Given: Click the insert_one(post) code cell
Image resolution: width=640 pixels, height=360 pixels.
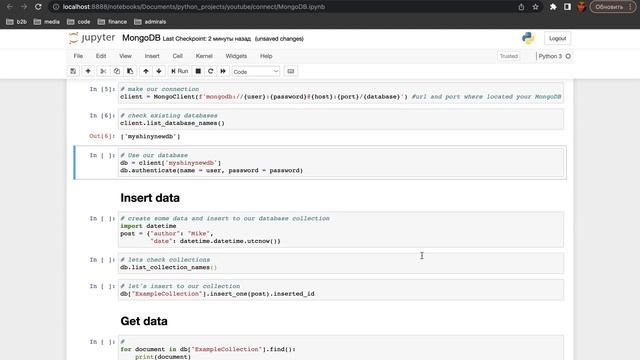Looking at the screenshot, I should 341,290.
